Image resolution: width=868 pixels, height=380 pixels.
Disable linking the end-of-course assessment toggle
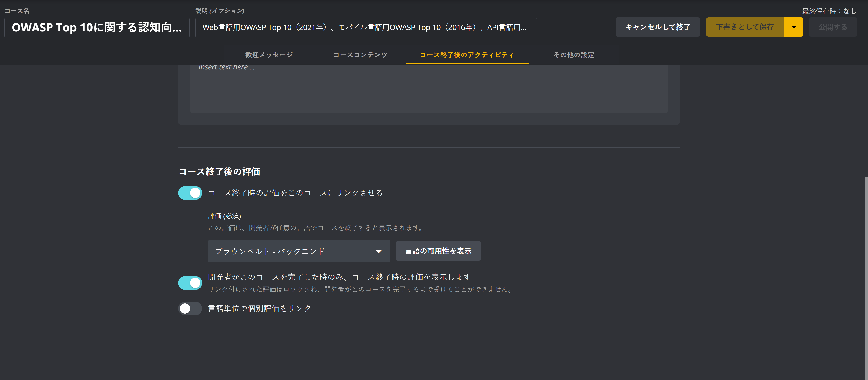tap(190, 193)
